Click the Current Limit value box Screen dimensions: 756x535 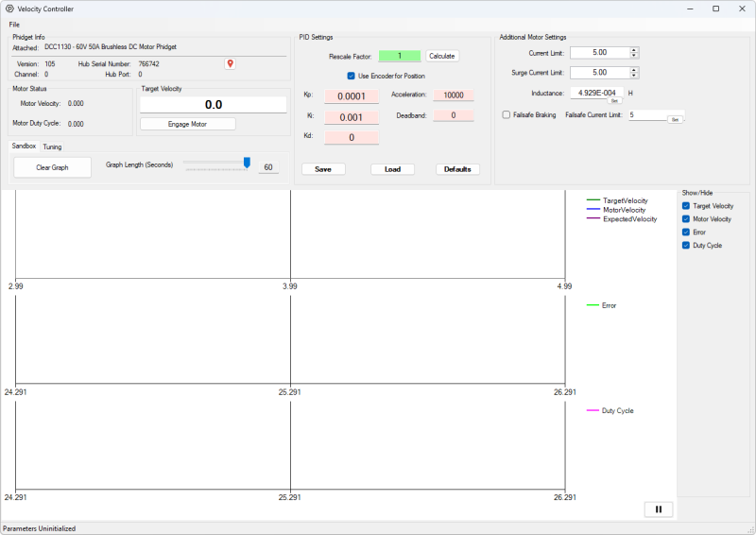point(600,53)
